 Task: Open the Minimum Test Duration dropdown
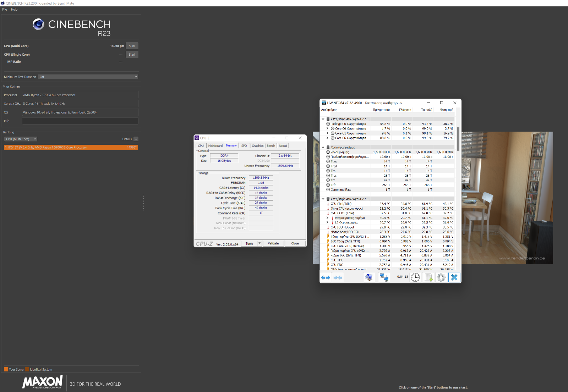(x=88, y=77)
